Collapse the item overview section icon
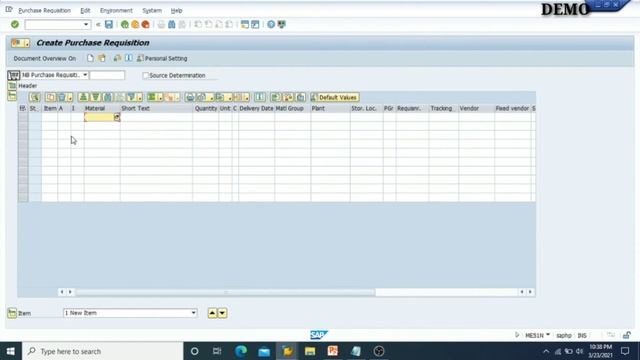This screenshot has height=360, width=640. tap(12, 96)
